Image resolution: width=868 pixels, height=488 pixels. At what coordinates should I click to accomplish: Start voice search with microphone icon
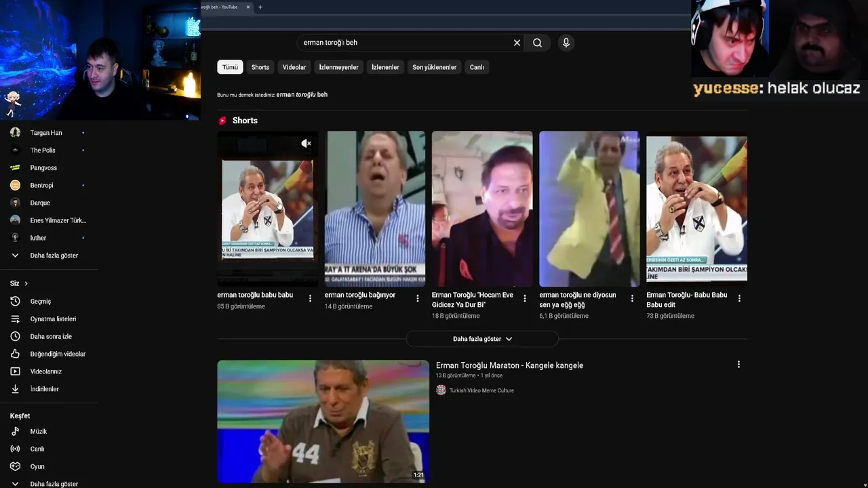pos(566,43)
